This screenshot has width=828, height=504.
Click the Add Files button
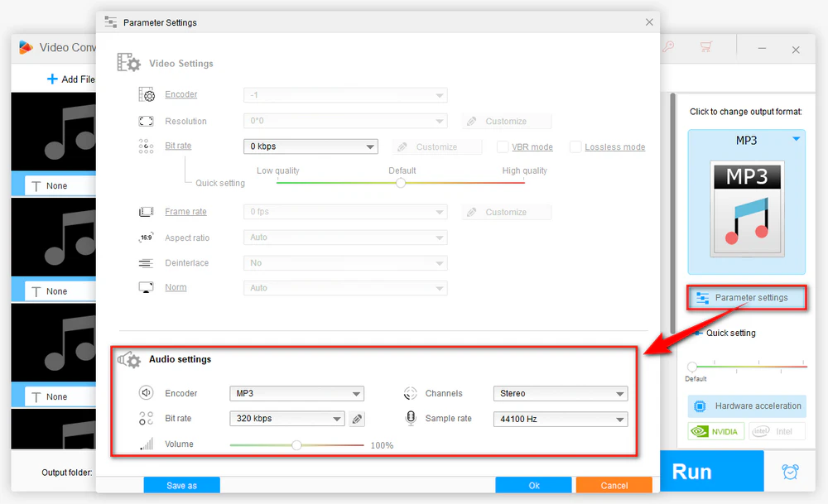click(x=70, y=79)
